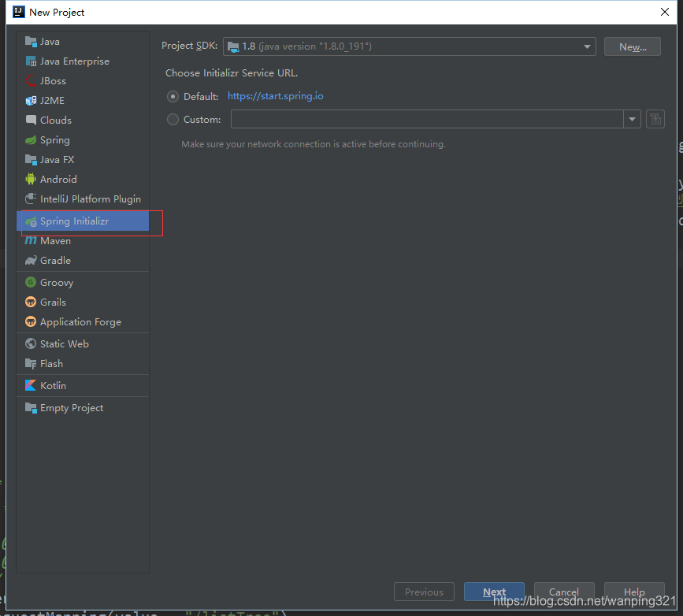This screenshot has width=683, height=616.
Task: Click the orange Grails icon
Action: (x=31, y=302)
